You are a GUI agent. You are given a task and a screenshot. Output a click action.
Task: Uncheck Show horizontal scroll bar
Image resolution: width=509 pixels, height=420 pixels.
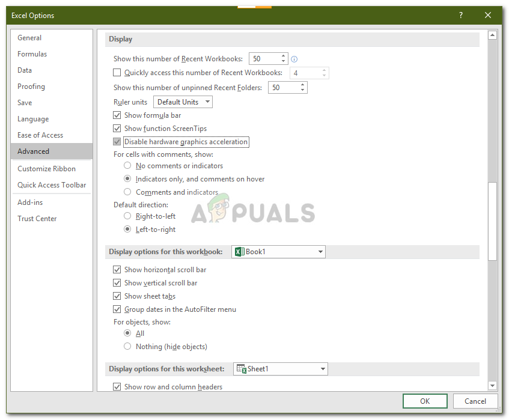[117, 270]
